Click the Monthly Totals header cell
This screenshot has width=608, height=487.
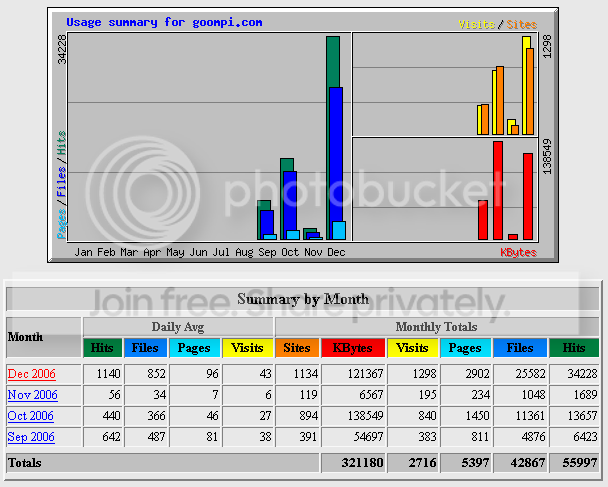(436, 327)
